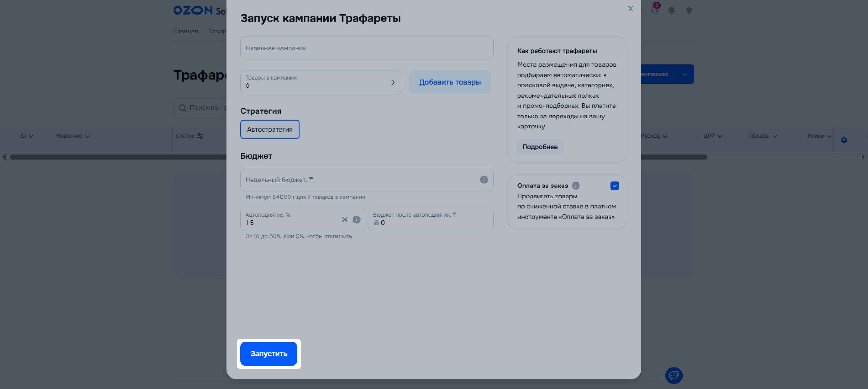Open the Главная menu item

click(186, 31)
